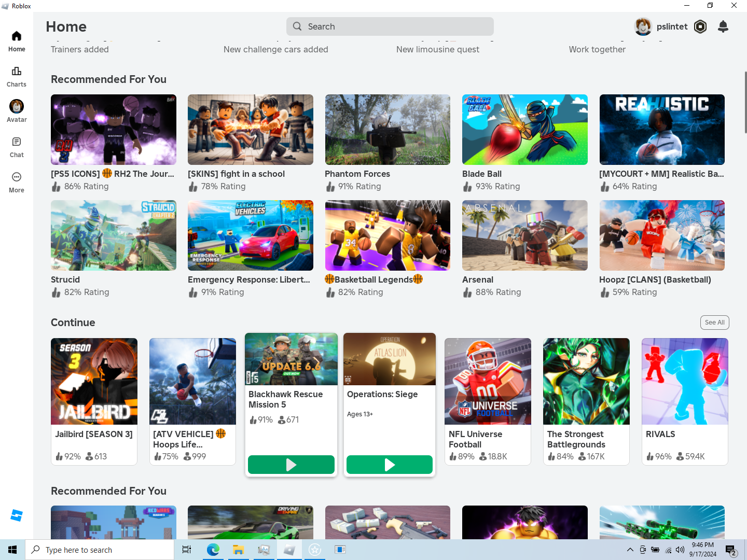Open Realistic Basketball MYCOURT thumbnail
The width and height of the screenshot is (747, 560).
[x=662, y=130]
